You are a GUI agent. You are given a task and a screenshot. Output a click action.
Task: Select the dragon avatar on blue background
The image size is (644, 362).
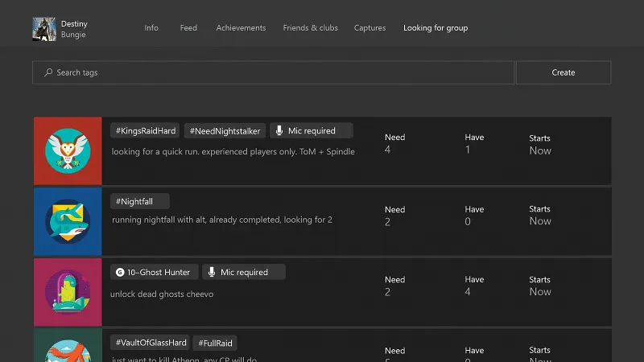coord(68,221)
